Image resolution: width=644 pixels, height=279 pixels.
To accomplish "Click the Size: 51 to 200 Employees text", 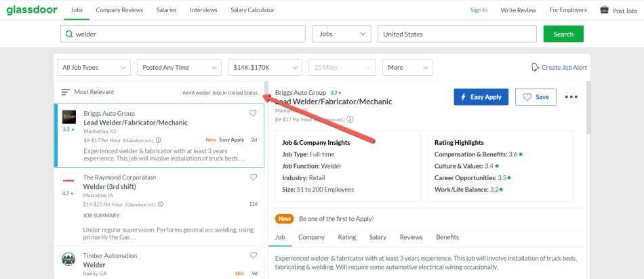I will coord(318,190).
